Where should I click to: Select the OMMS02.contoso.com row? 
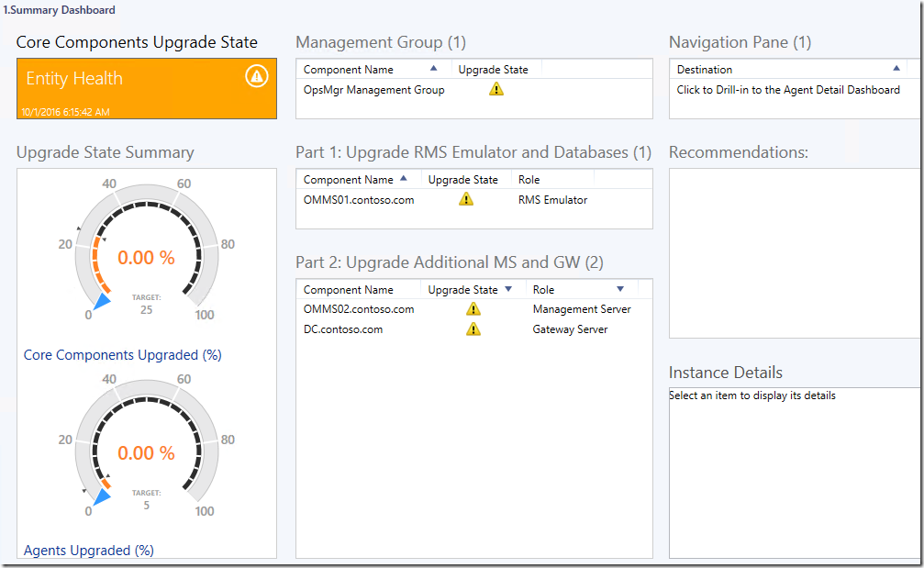pyautogui.click(x=473, y=309)
